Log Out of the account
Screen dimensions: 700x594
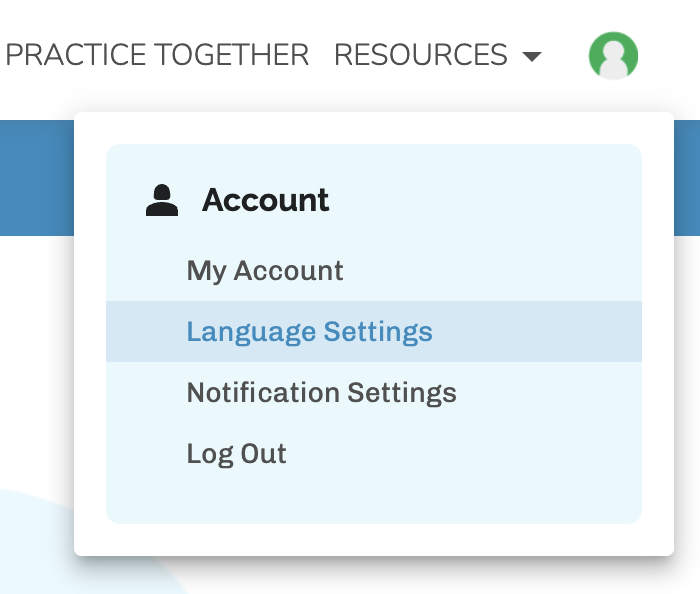click(x=236, y=454)
